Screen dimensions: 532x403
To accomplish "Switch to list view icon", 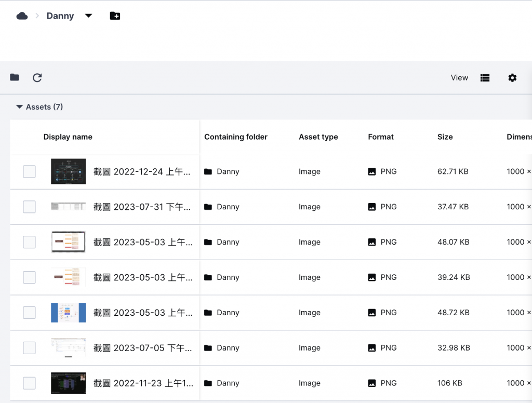I will [485, 78].
